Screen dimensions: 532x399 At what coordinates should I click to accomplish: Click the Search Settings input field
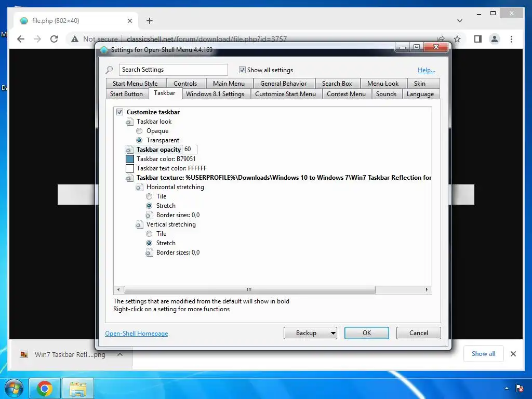pyautogui.click(x=174, y=70)
